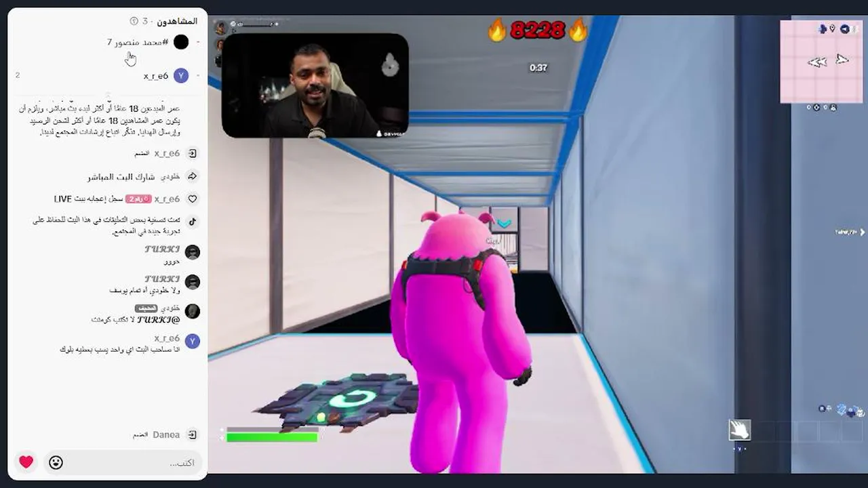Open x_r_e6 purple Y avatar in viewers list
Image resolution: width=868 pixels, height=488 pixels.
(x=181, y=75)
